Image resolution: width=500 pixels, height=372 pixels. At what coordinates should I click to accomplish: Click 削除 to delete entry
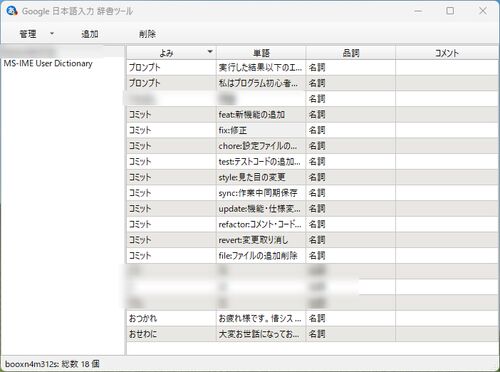coord(147,34)
